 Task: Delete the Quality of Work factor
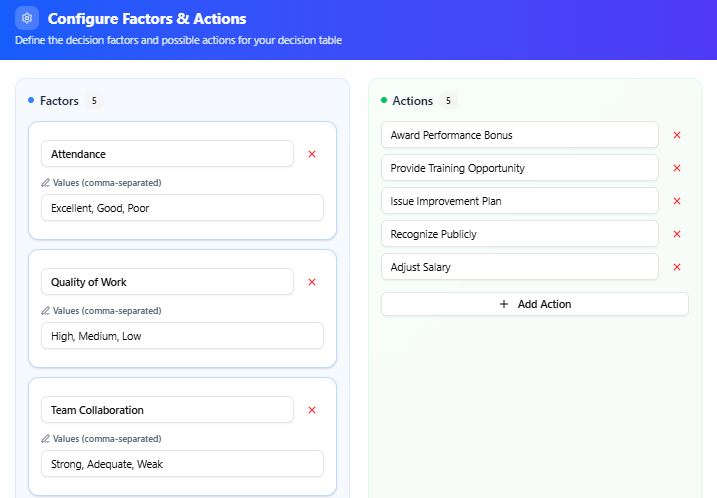pyautogui.click(x=312, y=282)
